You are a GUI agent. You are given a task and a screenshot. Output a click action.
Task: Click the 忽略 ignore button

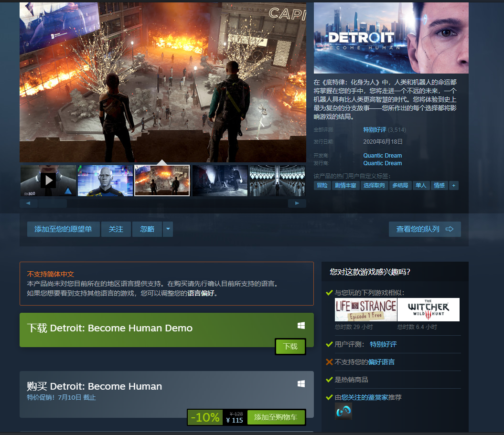coord(147,229)
